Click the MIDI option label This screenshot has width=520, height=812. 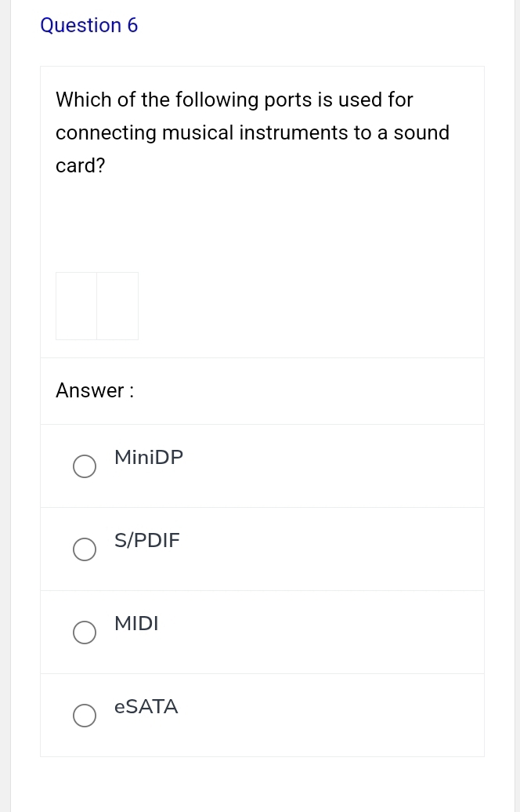[x=136, y=623]
